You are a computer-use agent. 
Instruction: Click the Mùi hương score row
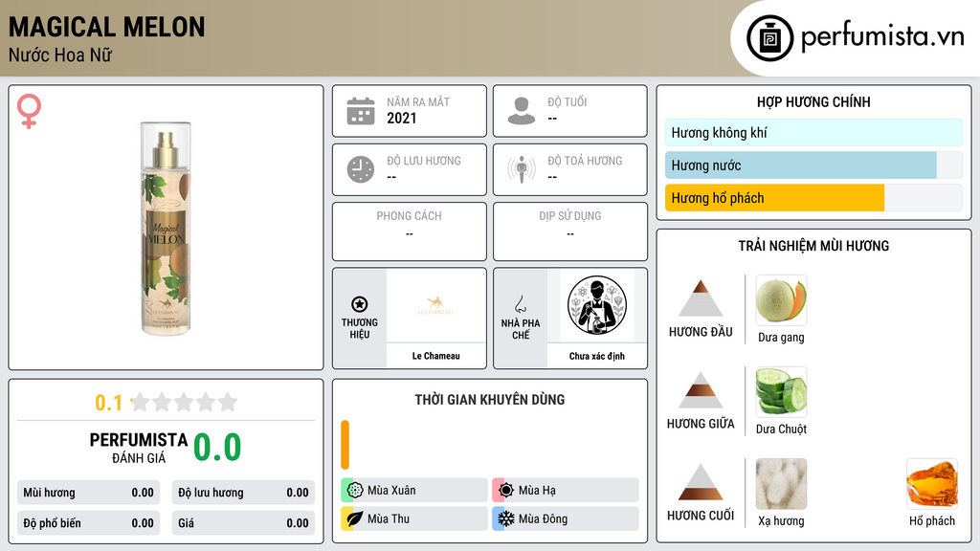click(88, 493)
